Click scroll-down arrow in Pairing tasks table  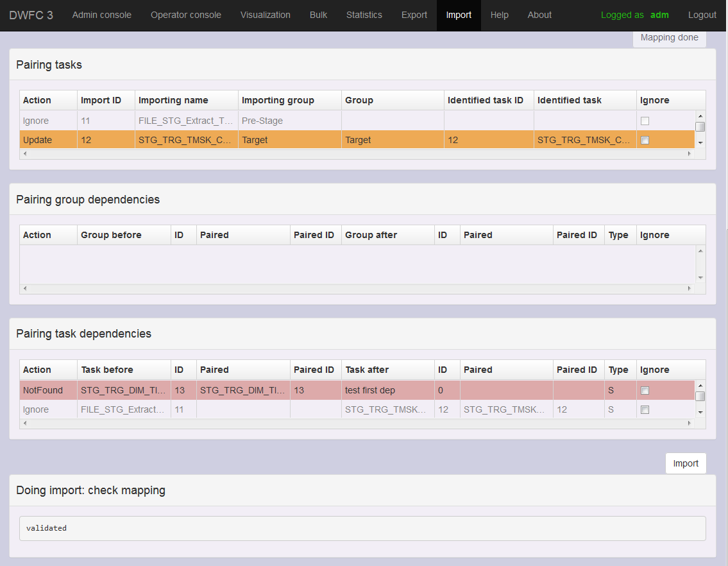(x=700, y=143)
